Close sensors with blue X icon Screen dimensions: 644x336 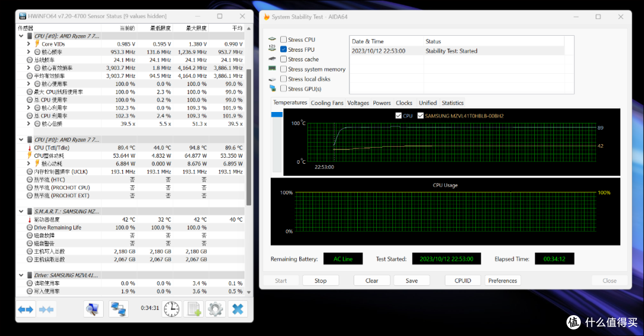237,309
